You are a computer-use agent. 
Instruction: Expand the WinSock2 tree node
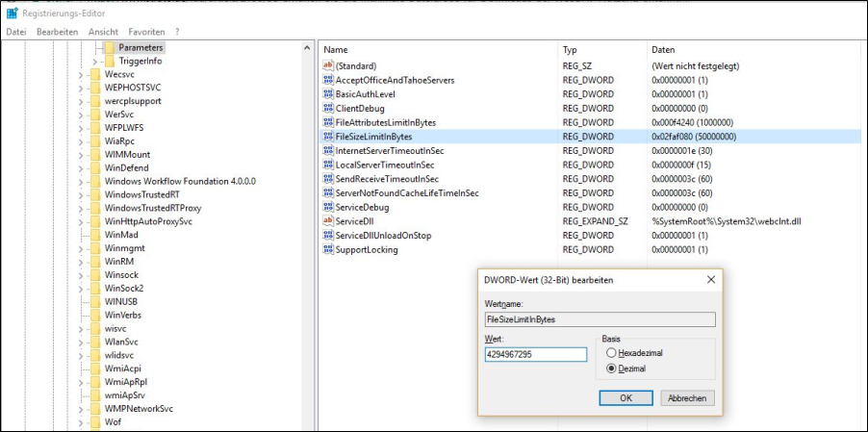tap(81, 289)
